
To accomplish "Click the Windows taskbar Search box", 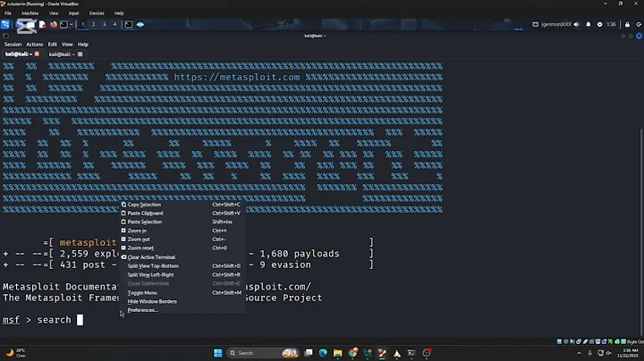I will (263, 353).
